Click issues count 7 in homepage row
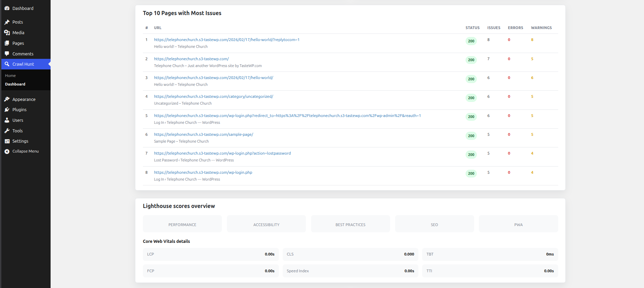 [488, 59]
